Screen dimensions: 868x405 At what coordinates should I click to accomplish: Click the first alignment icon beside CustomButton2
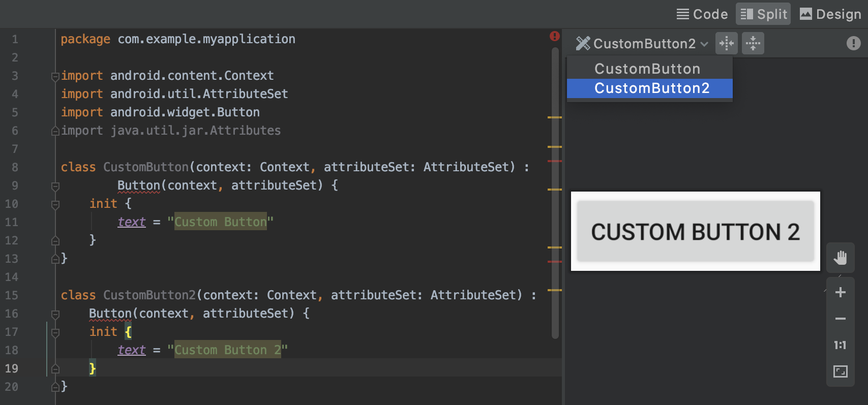(x=726, y=43)
